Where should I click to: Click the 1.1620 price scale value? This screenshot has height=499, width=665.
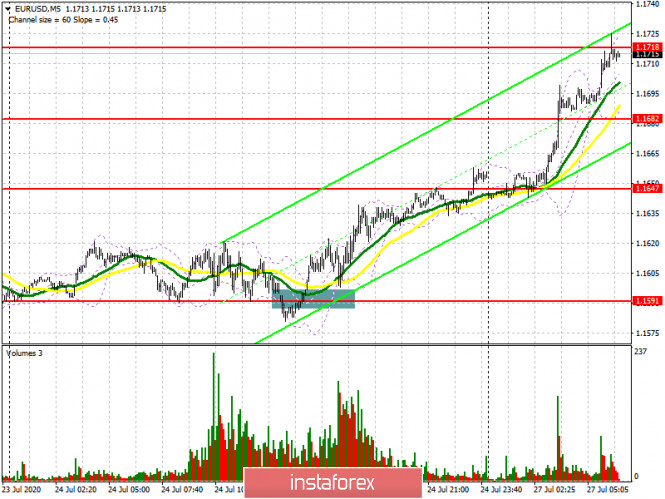point(647,243)
